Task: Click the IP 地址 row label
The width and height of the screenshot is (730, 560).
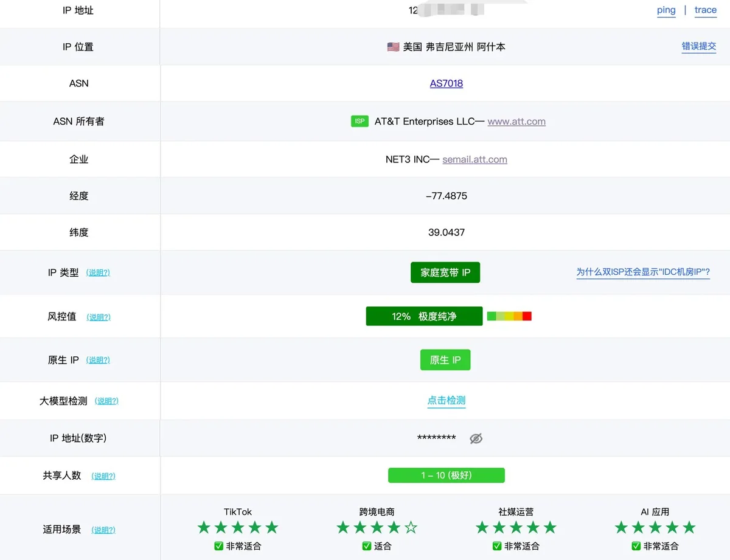Action: tap(78, 10)
